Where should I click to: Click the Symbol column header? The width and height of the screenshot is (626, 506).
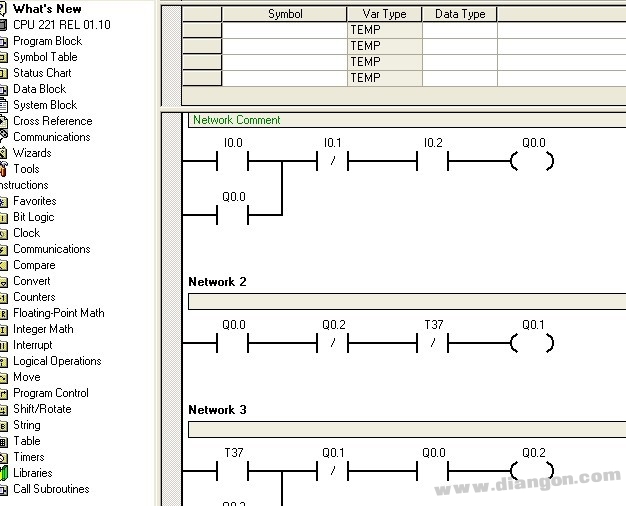coord(284,14)
